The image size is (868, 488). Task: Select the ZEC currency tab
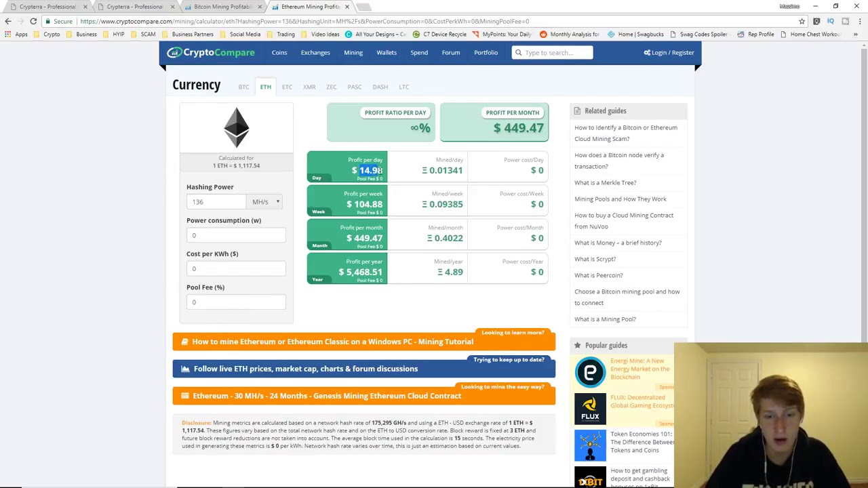point(331,87)
